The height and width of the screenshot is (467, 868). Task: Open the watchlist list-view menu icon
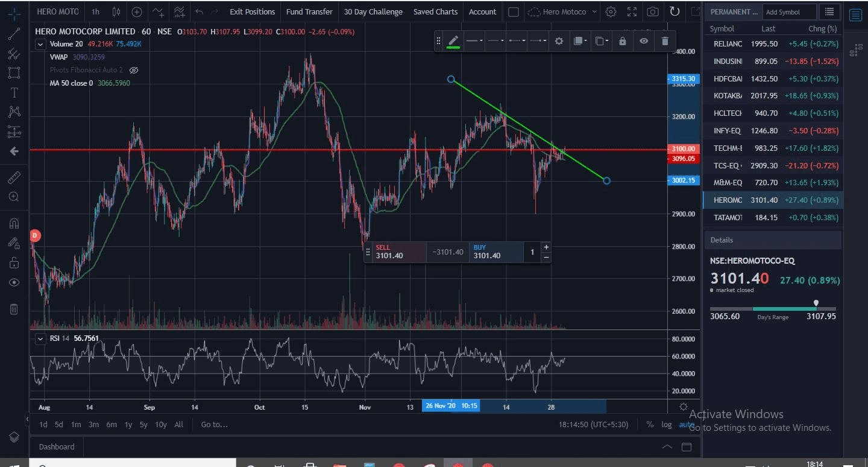pos(830,11)
